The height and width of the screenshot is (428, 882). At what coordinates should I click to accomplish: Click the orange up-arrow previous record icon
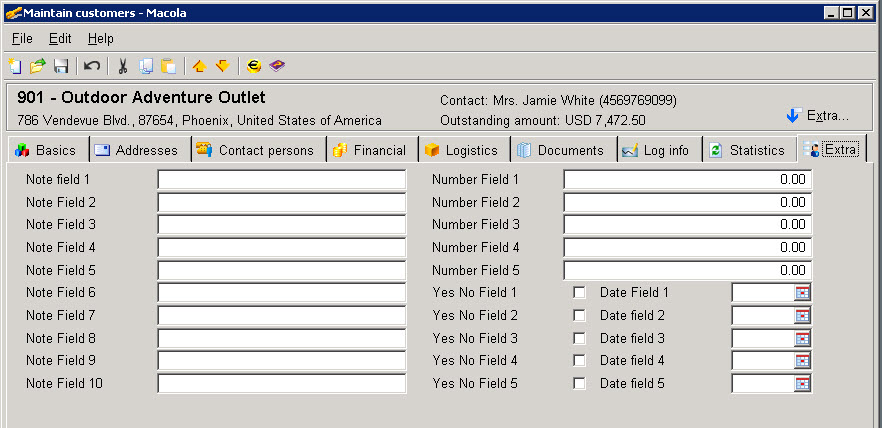pyautogui.click(x=199, y=66)
